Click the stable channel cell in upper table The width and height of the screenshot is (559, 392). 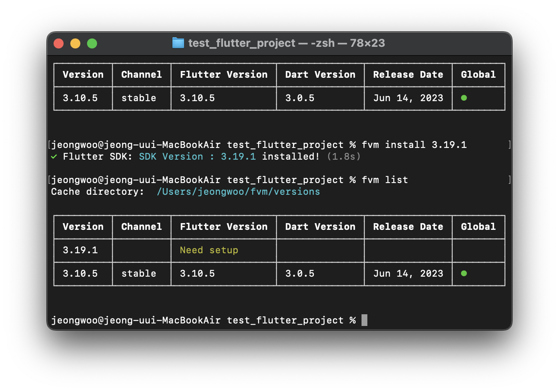[x=139, y=98]
